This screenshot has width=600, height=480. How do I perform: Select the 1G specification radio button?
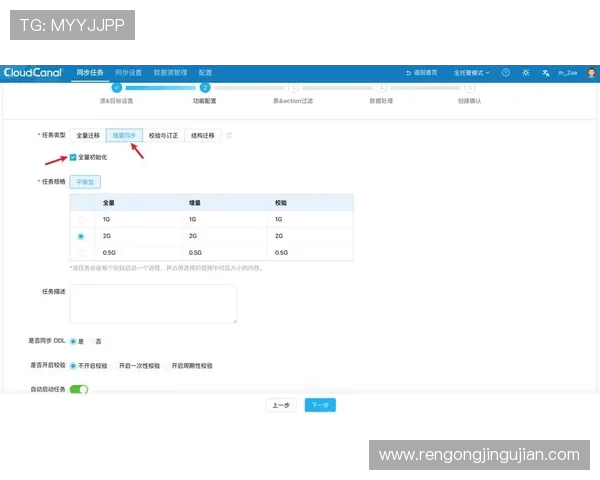[80, 219]
